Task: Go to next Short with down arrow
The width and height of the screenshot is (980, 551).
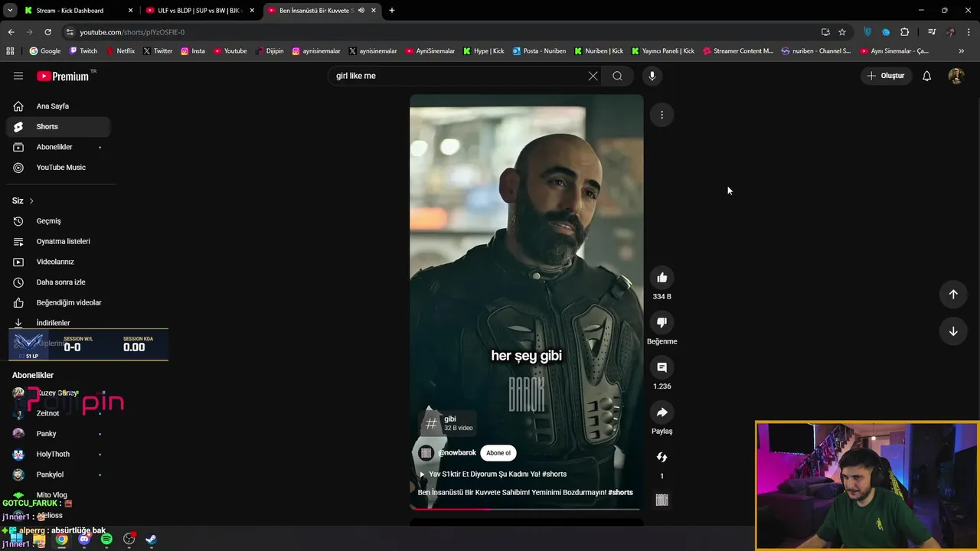Action: (x=953, y=331)
